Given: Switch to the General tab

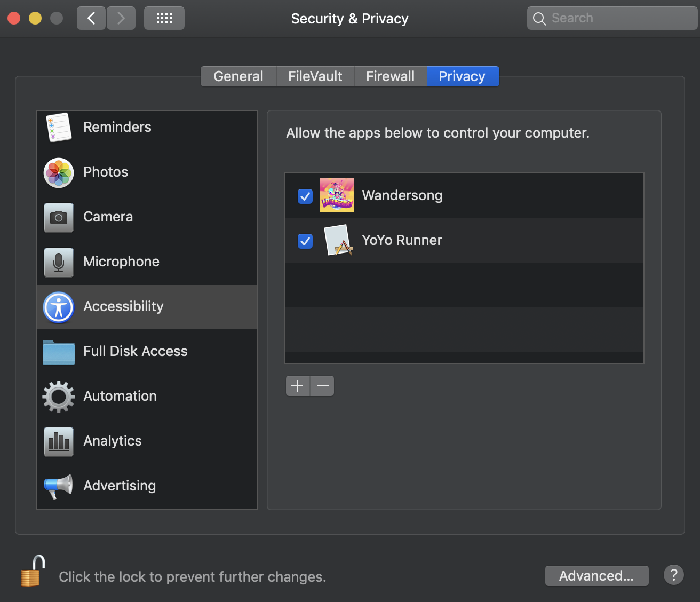Looking at the screenshot, I should 238,76.
